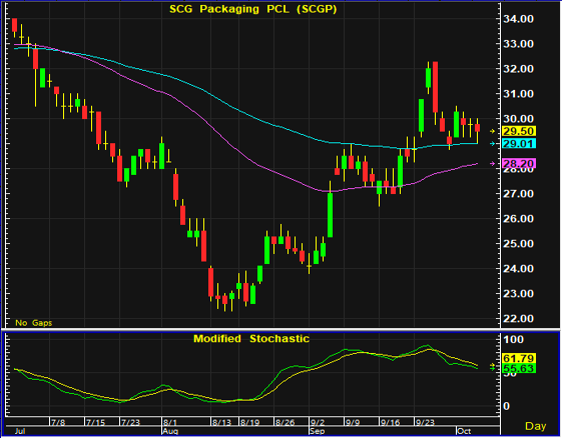Click the 8/13 date marker

222,422
